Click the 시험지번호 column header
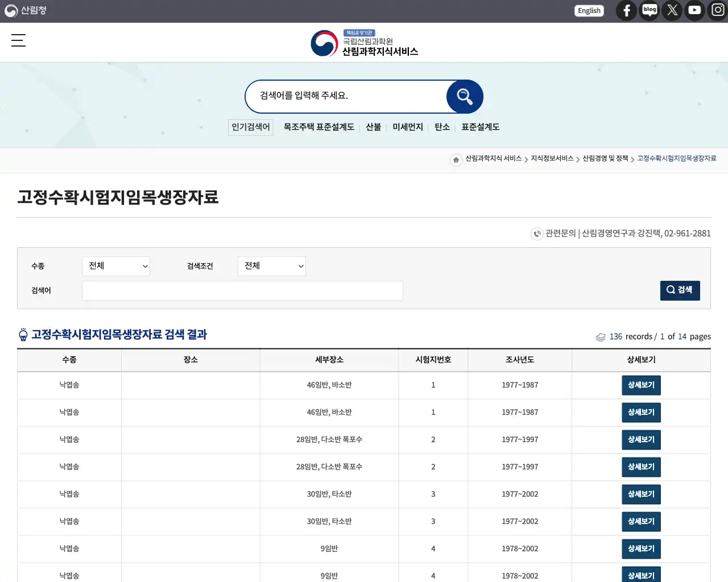Screen dimensions: 728x582 pos(433,360)
